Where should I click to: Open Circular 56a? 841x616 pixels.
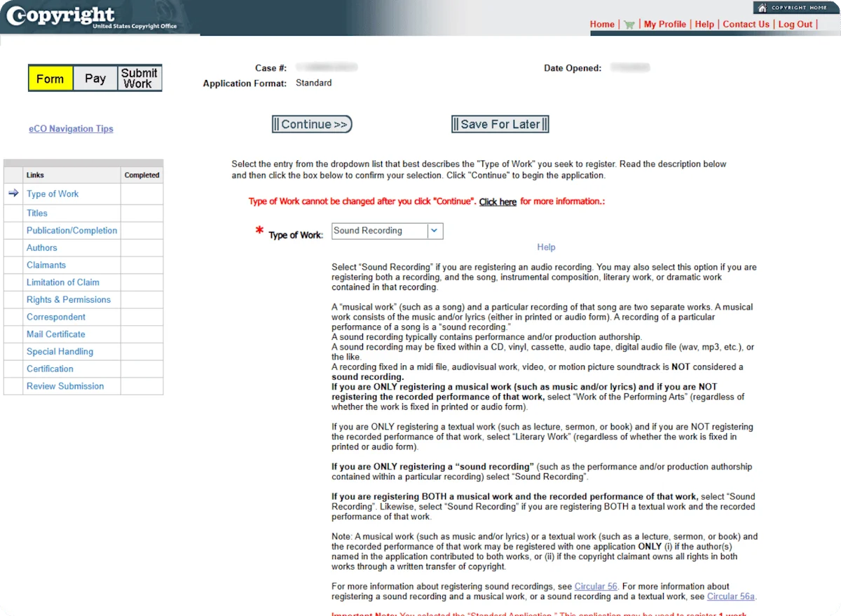pos(731,596)
